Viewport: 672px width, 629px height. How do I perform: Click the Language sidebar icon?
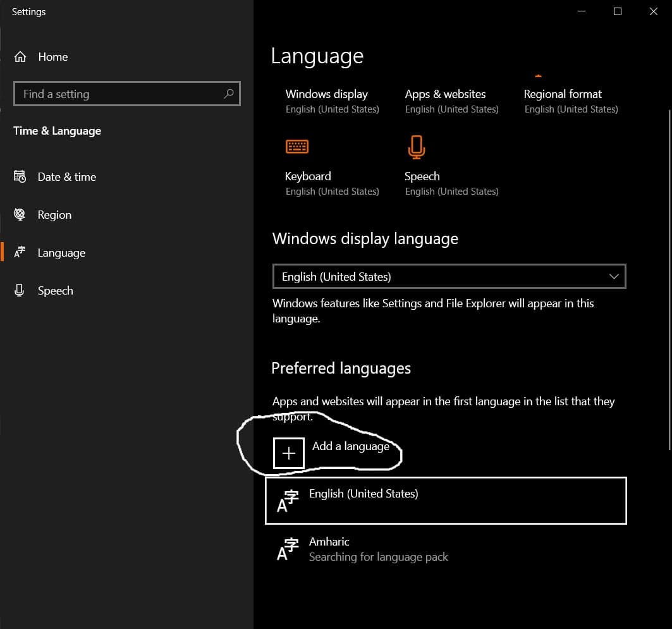[20, 252]
